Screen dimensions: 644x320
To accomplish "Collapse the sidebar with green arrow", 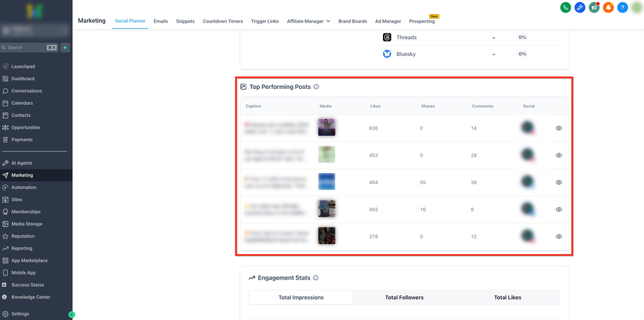I will click(x=71, y=314).
